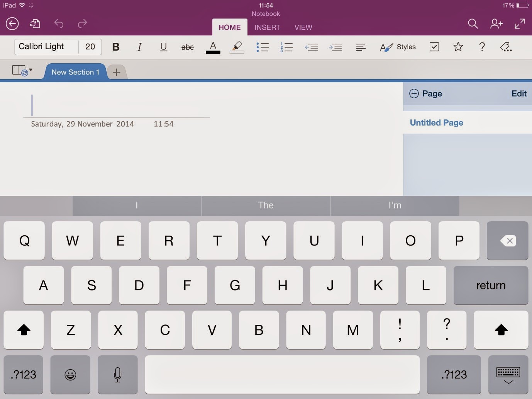Open paragraph alignment options
Image resolution: width=532 pixels, height=399 pixels.
(361, 47)
